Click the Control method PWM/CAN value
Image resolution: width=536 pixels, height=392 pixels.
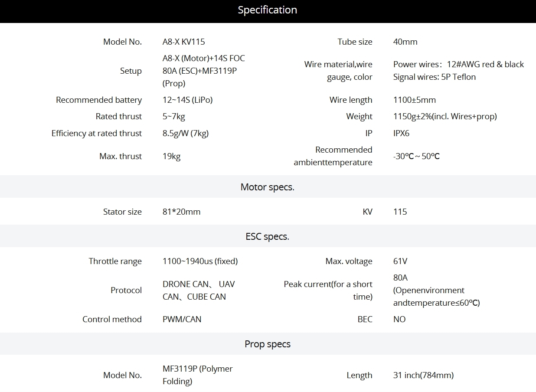pos(182,320)
